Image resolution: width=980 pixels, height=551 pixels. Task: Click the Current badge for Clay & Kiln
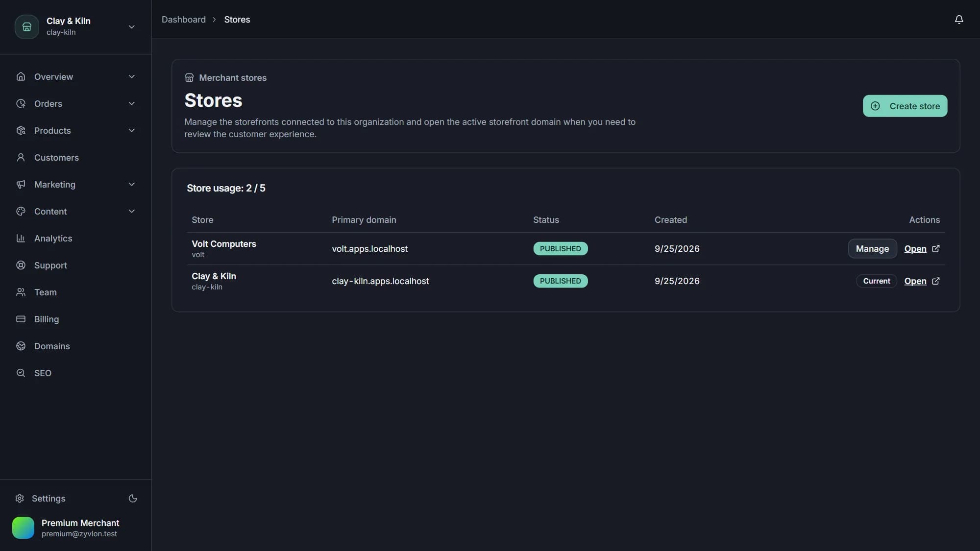tap(876, 281)
